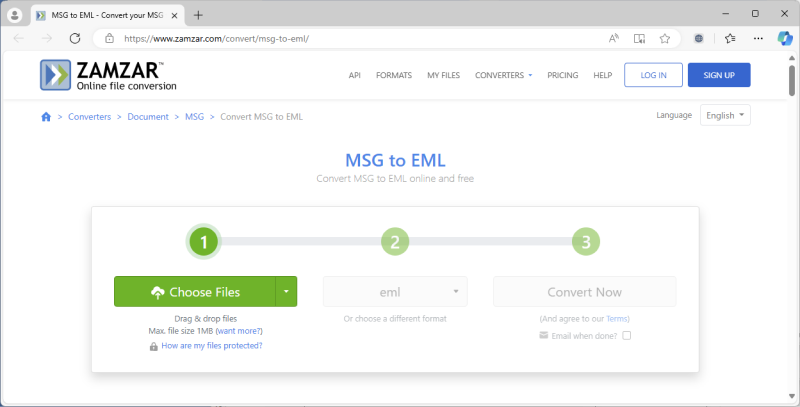Open the Help page
The height and width of the screenshot is (407, 800).
click(603, 75)
